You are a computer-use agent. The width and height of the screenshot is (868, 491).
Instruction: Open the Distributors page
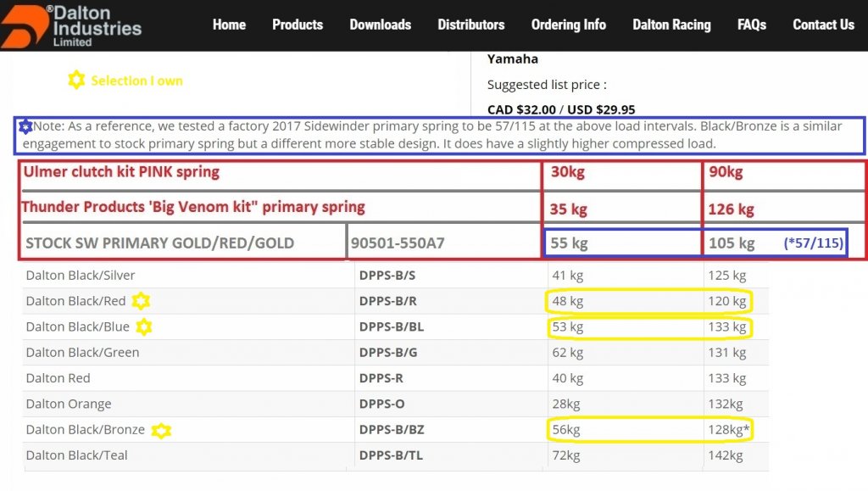tap(471, 25)
